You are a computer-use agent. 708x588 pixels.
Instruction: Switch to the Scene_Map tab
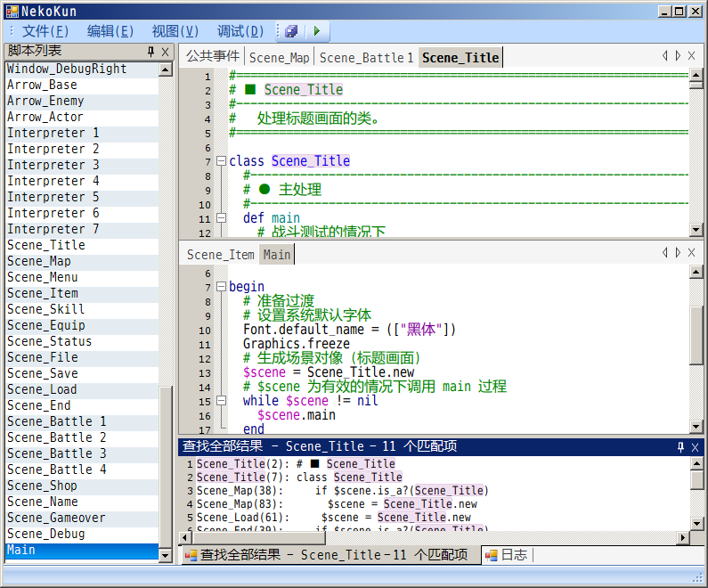279,57
